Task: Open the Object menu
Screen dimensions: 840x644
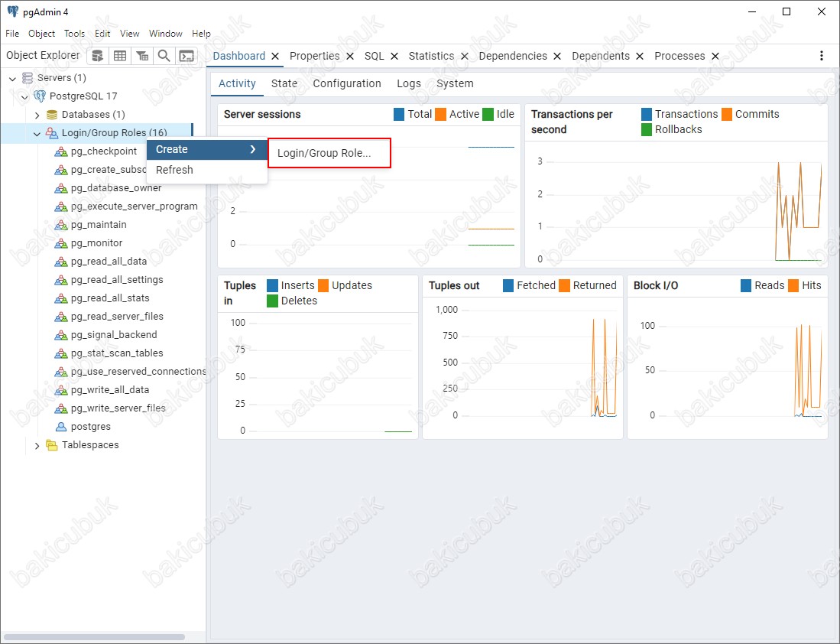Action: pyautogui.click(x=42, y=33)
